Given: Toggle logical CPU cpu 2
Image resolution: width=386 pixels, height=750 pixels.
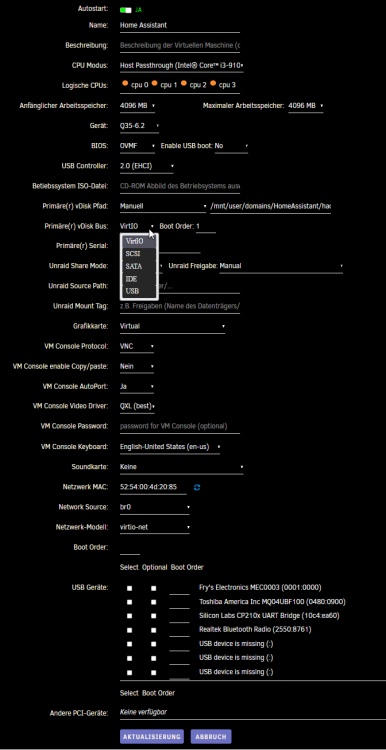Looking at the screenshot, I should pyautogui.click(x=184, y=83).
